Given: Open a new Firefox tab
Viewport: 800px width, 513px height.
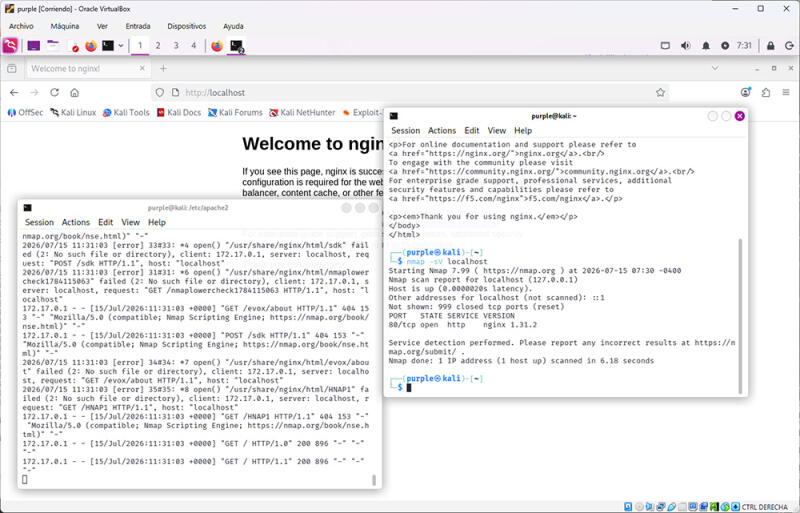Looking at the screenshot, I should 163,68.
